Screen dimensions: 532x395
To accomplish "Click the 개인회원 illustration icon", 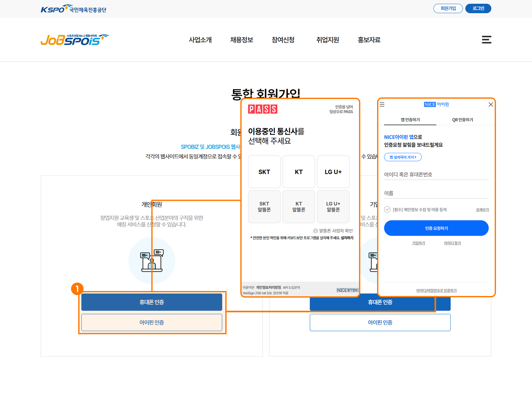I will 152,260.
